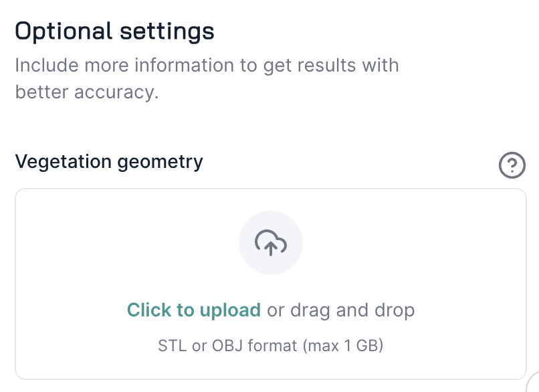
Task: Click the partial circle at the bottom-right corner
Action: coord(535,383)
